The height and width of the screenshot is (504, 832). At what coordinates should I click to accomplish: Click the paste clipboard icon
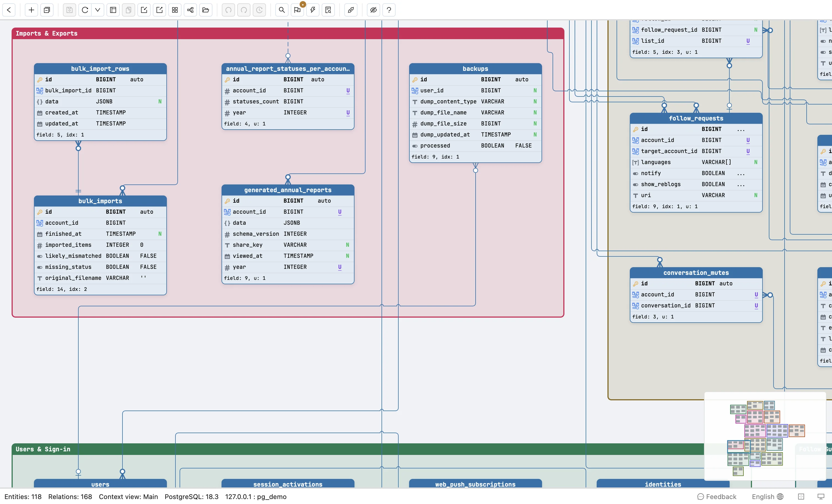click(x=129, y=10)
